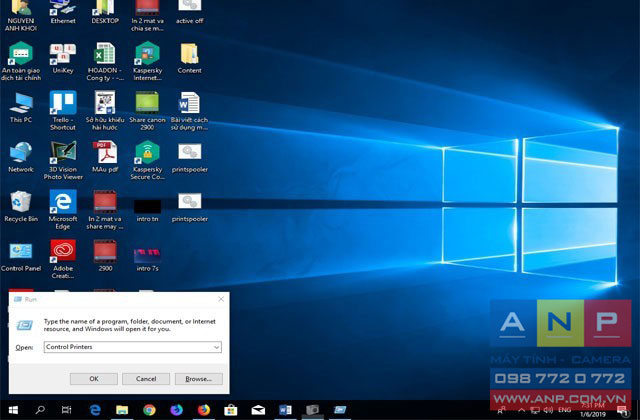
Task: Open the Action Center notifications icon
Action: [x=622, y=410]
